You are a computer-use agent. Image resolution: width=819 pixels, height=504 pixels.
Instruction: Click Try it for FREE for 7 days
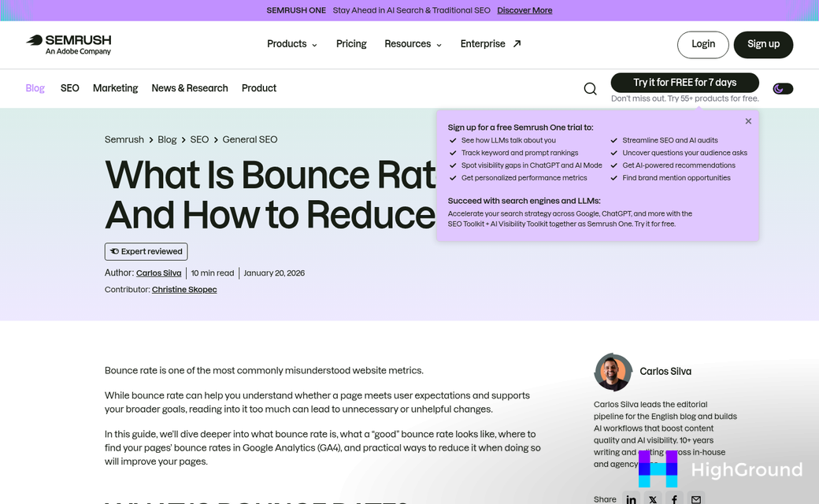[685, 83]
